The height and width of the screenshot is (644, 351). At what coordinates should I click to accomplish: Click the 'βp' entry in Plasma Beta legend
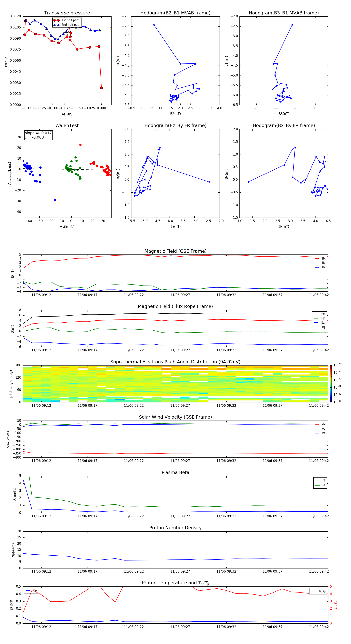click(321, 480)
